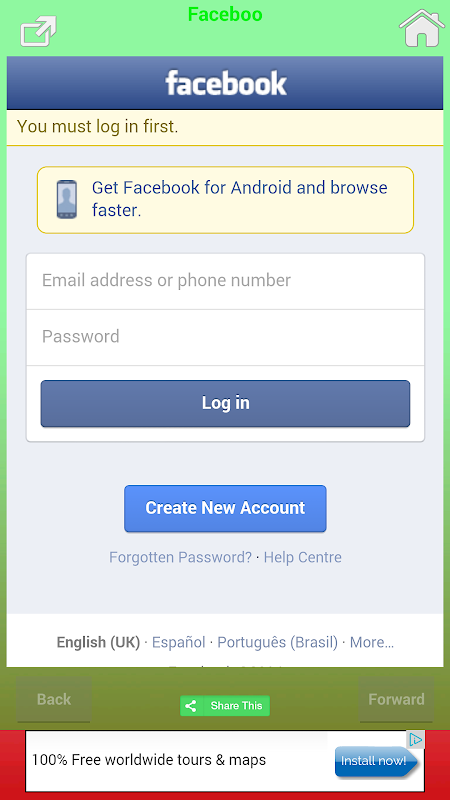This screenshot has height=800, width=450.
Task: Focus the Password field
Action: coord(225,337)
